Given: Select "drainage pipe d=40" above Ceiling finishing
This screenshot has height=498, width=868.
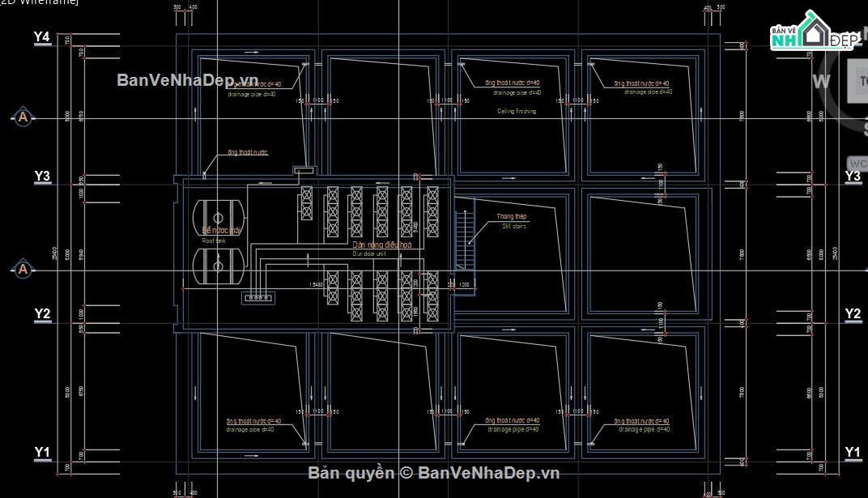Looking at the screenshot, I should click(x=517, y=93).
